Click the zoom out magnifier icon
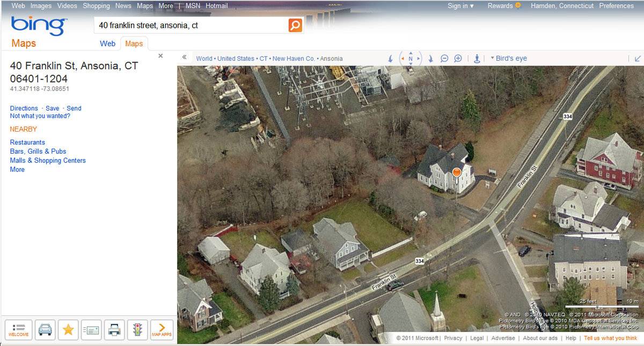Image resolution: width=644 pixels, height=346 pixels. point(444,58)
